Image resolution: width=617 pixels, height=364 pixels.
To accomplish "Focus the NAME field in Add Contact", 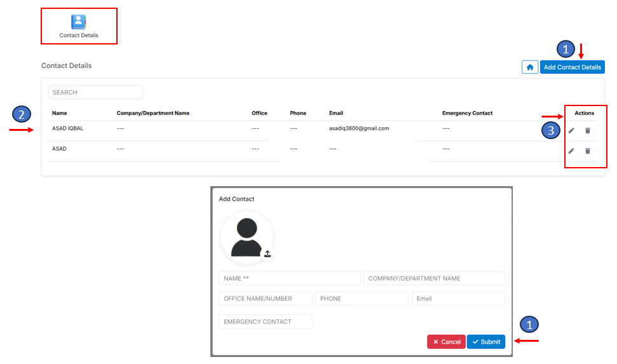I will point(289,278).
